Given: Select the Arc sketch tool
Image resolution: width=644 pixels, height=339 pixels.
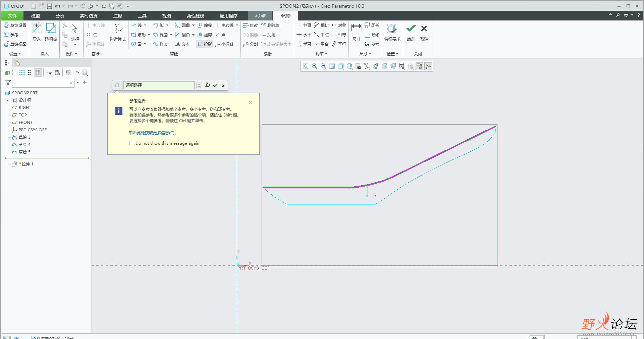Looking at the screenshot, I should point(159,25).
